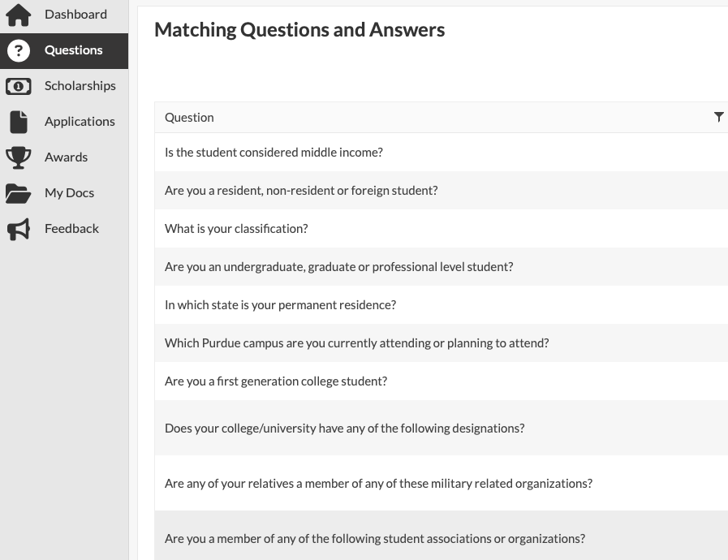Open the Scholarships menu item
The height and width of the screenshot is (560, 728).
point(80,86)
